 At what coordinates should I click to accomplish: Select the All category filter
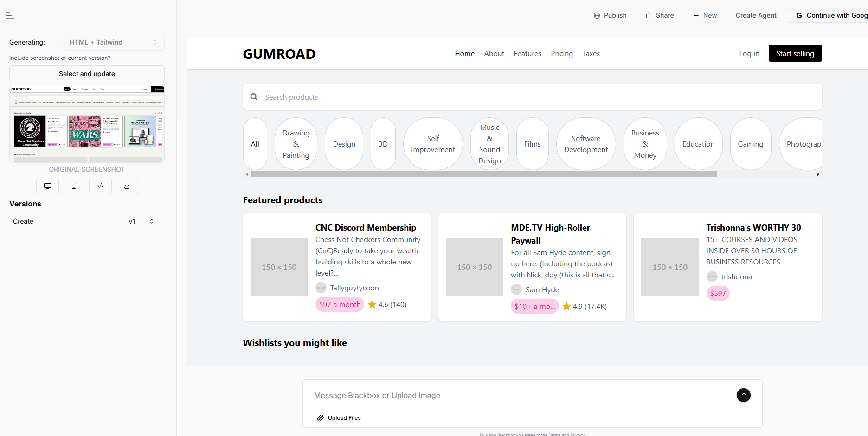[x=255, y=144]
